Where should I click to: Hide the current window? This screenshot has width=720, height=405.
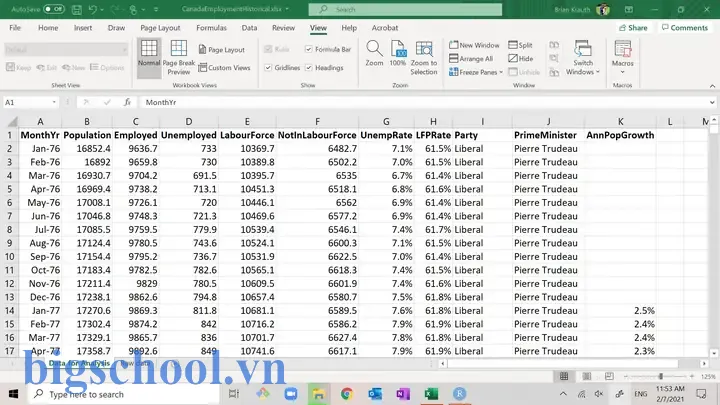(x=521, y=58)
